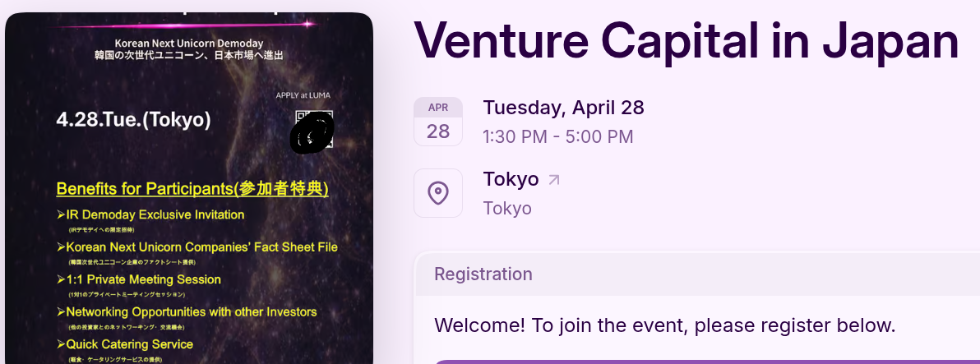Screen dimensions: 980x364
Task: Click the QR code on the poster
Action: pos(313,130)
